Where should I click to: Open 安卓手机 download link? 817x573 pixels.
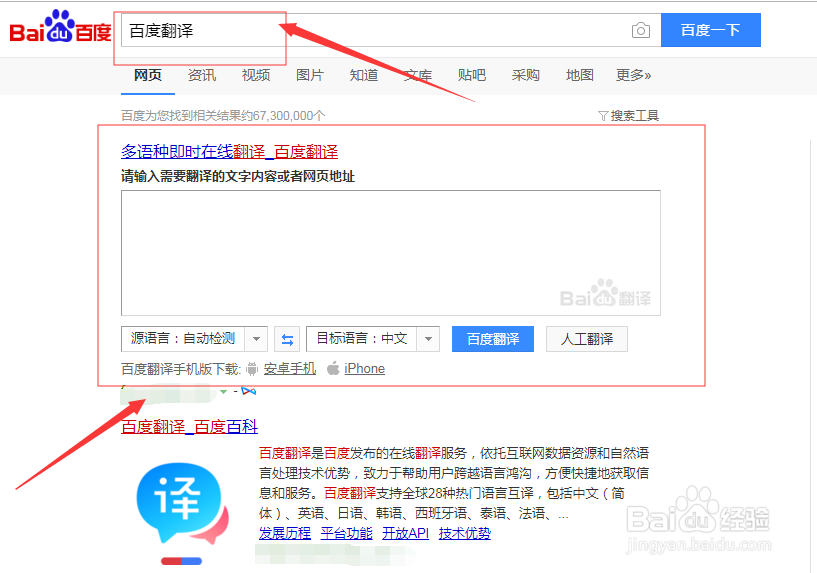(x=290, y=369)
